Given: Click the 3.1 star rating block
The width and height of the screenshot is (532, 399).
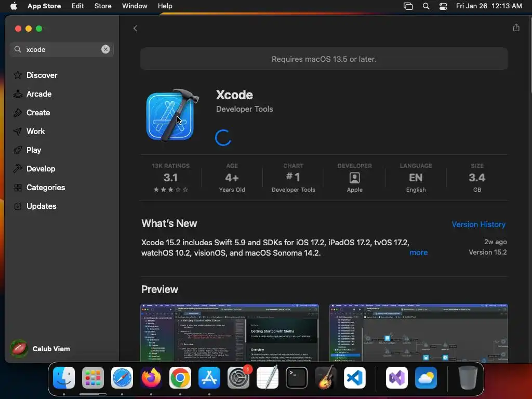Looking at the screenshot, I should tap(170, 178).
